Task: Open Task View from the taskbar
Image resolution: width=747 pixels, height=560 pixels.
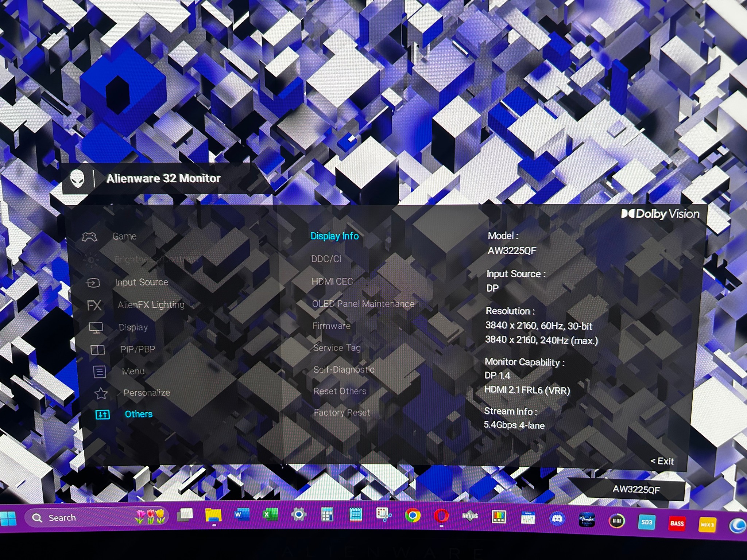Action: (185, 515)
